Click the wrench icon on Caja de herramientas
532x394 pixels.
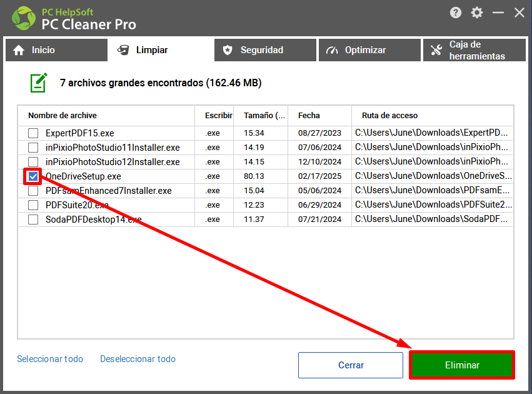(x=436, y=50)
